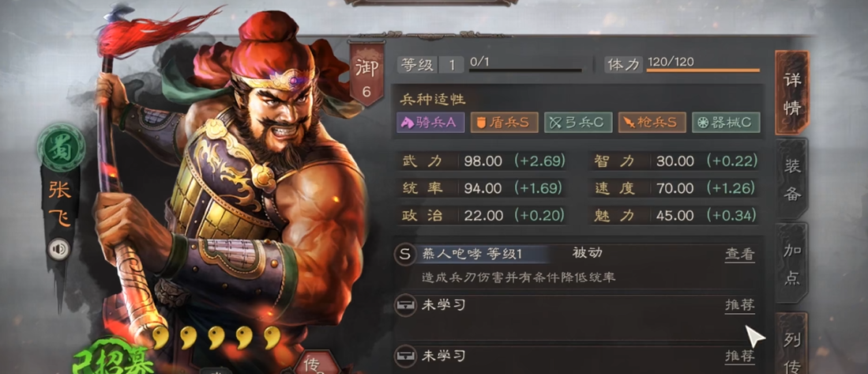The width and height of the screenshot is (868, 374).
Task: Open the 列传 biography tab
Action: coord(792,343)
